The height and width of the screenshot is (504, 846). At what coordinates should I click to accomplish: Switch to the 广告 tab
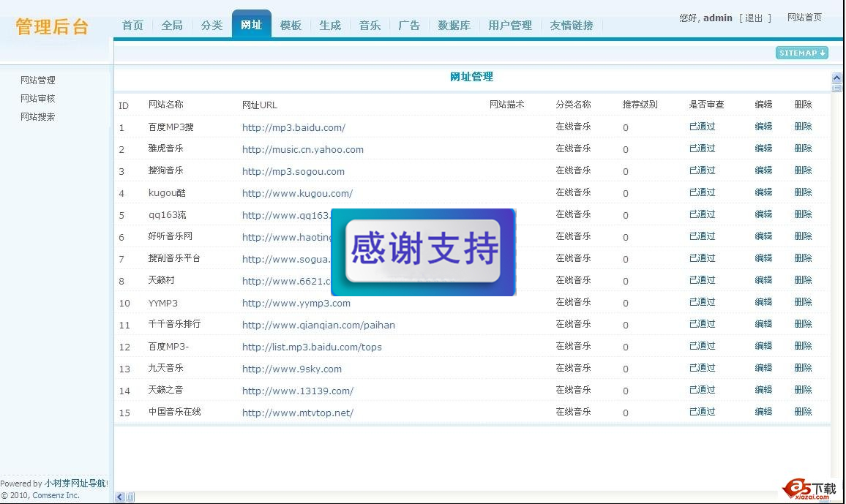[x=409, y=26]
